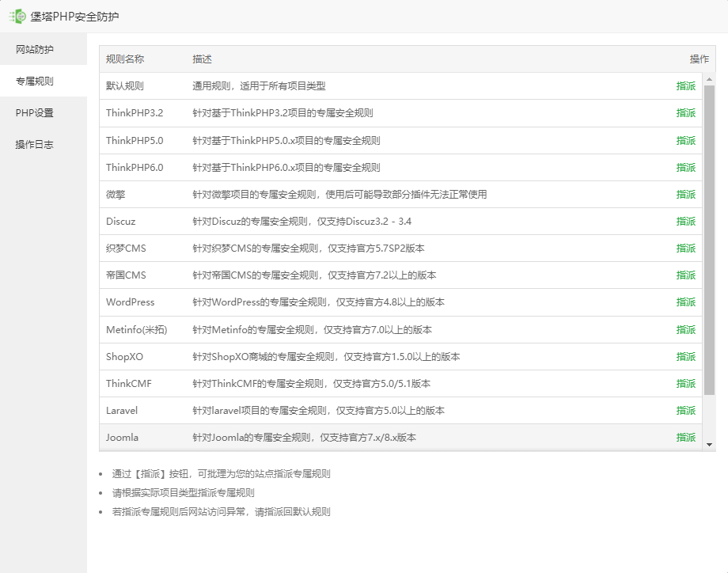Click 指派 for ThinkPHP5.0

[686, 140]
